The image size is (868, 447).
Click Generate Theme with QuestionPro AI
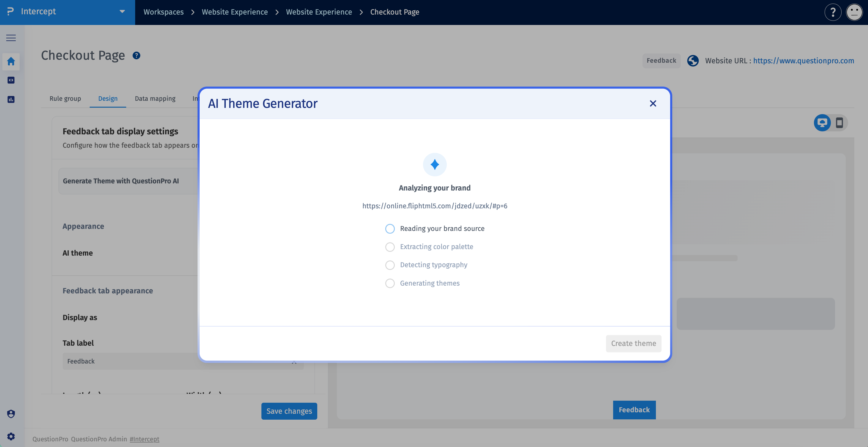[x=121, y=181]
